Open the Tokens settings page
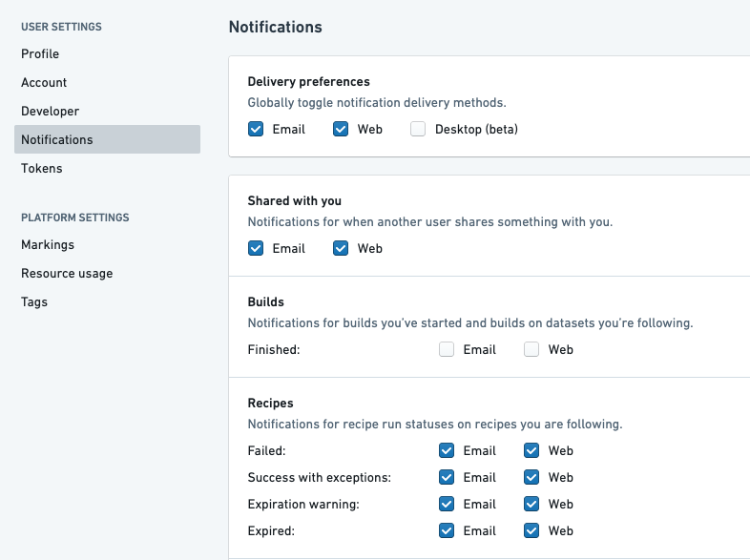The height and width of the screenshot is (560, 750). point(42,168)
